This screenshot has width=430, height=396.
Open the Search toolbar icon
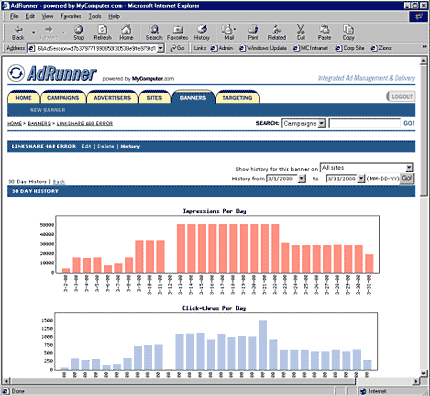tap(154, 33)
